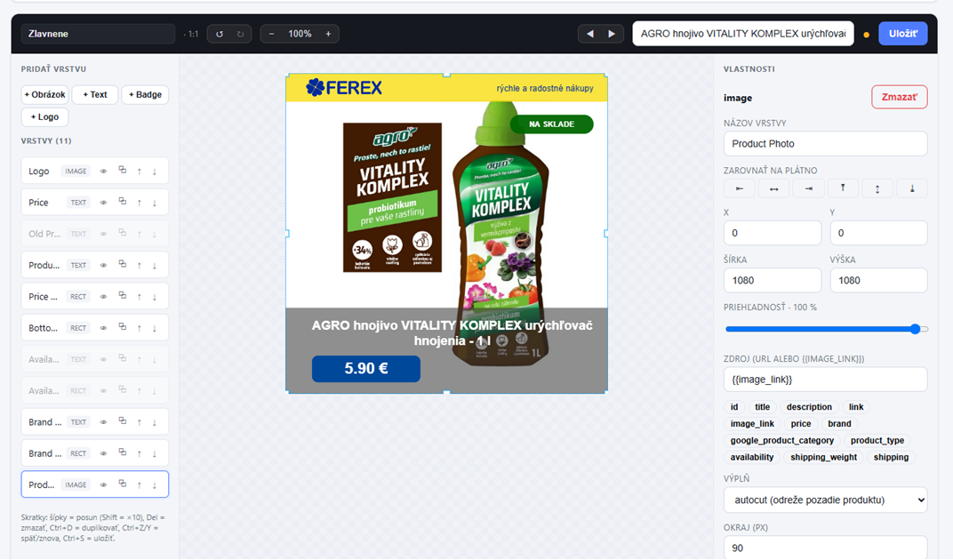Align layer to top of canvas

(843, 188)
